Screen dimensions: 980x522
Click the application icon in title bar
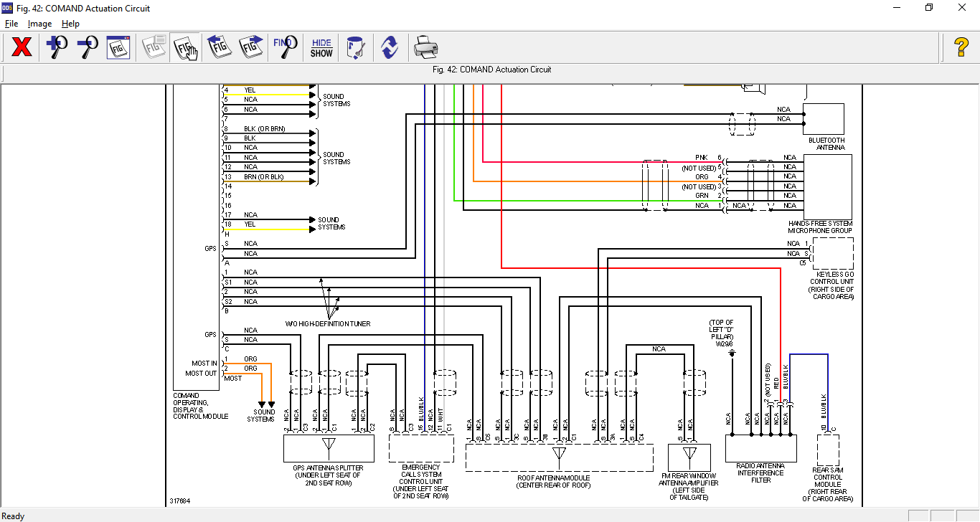[7, 8]
